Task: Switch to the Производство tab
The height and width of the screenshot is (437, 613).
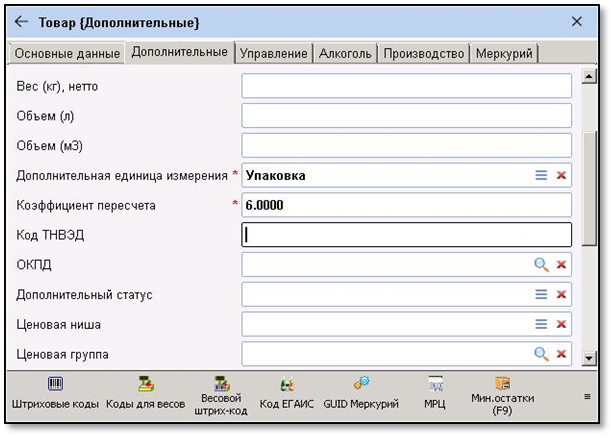Action: pos(424,54)
